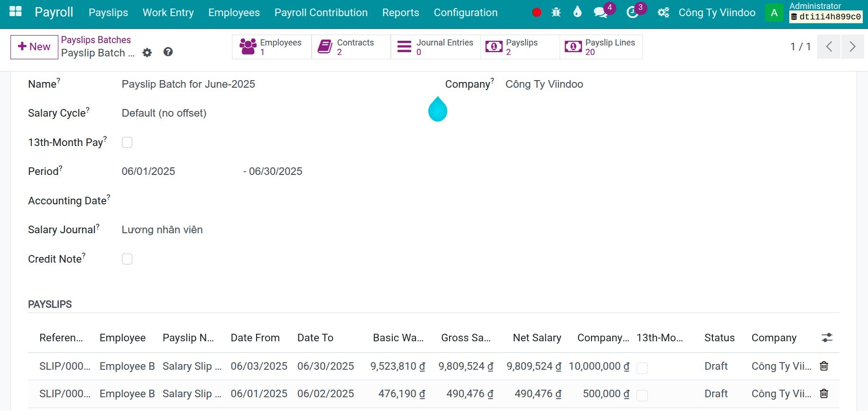Open Administrator user avatar menu

(774, 13)
